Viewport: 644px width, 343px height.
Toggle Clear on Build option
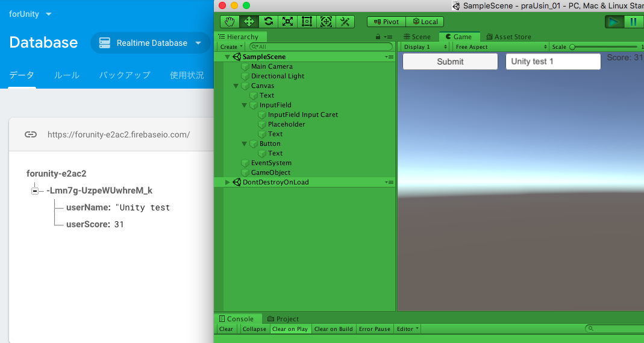coord(334,329)
